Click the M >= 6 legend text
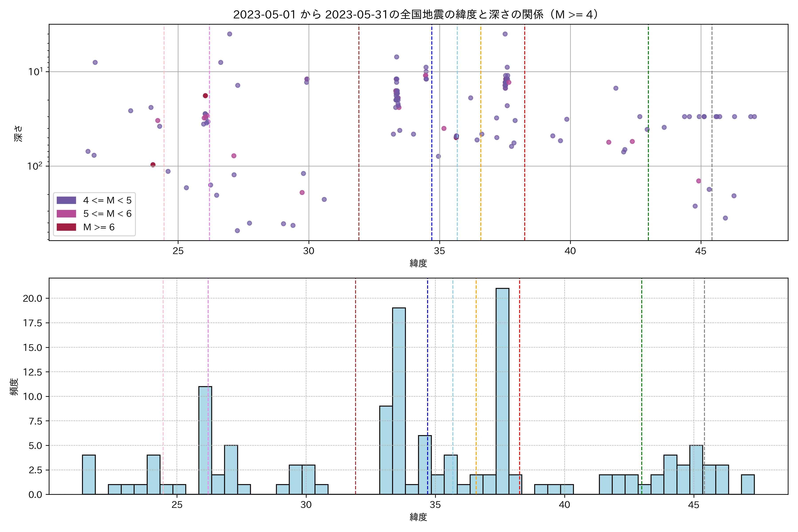The height and width of the screenshot is (532, 798). pyautogui.click(x=99, y=227)
